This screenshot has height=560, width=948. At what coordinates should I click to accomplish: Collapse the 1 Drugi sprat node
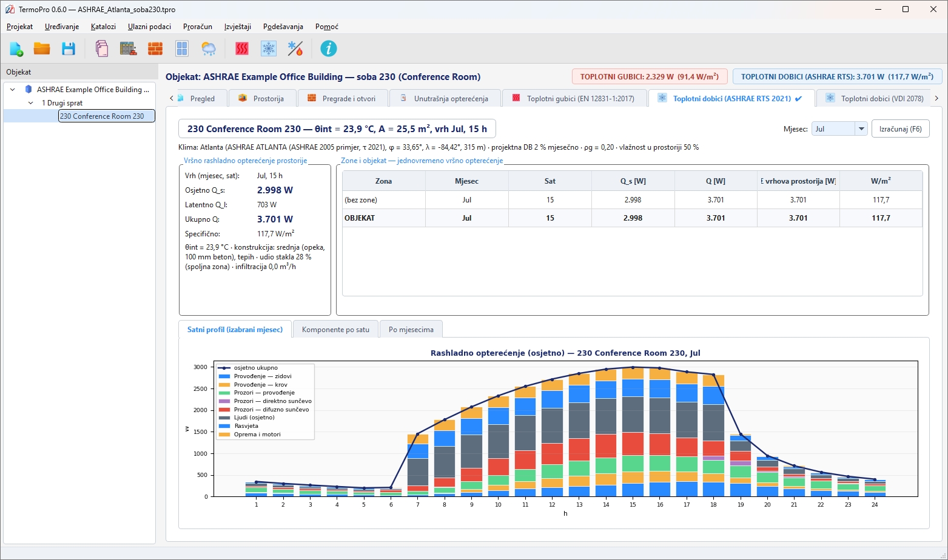pyautogui.click(x=31, y=103)
